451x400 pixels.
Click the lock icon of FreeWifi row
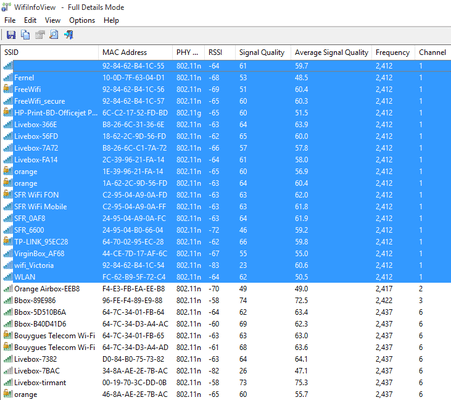(x=8, y=89)
